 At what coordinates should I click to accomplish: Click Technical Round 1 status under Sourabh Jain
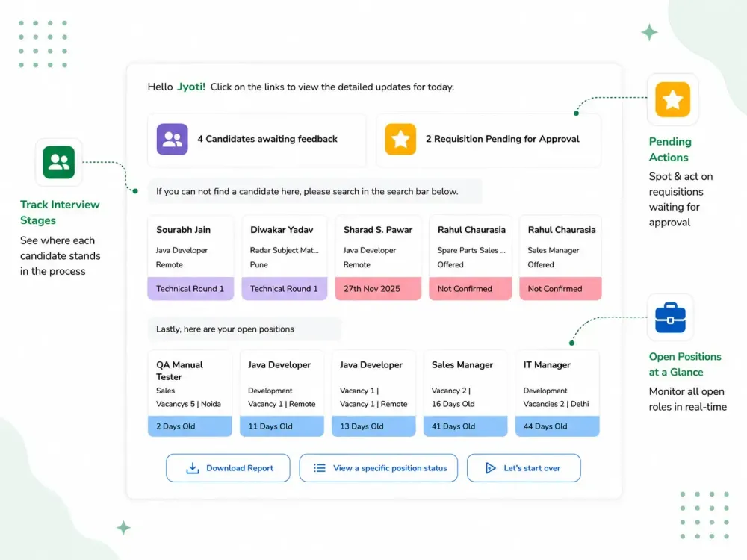tap(190, 288)
